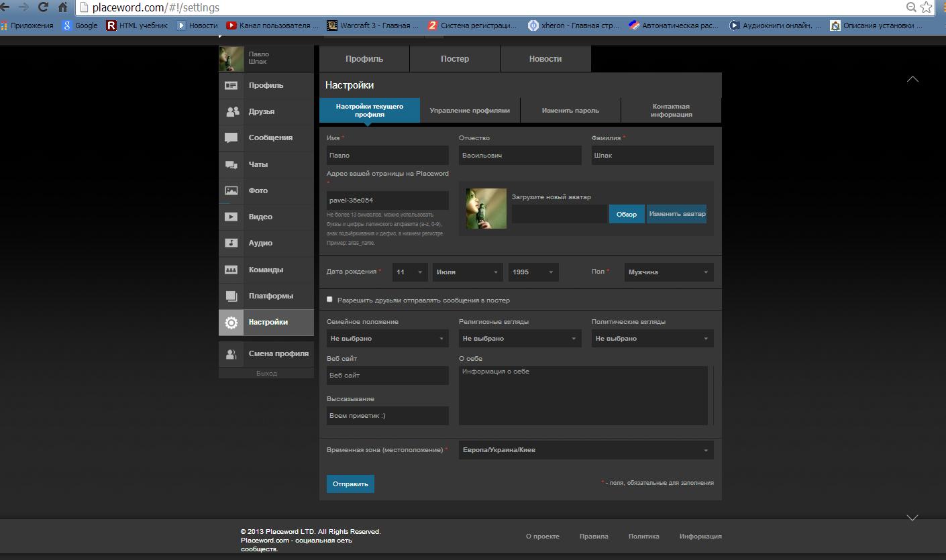Viewport: 946px width, 560px height.
Task: Open the Команды teams icon
Action: coord(231,270)
